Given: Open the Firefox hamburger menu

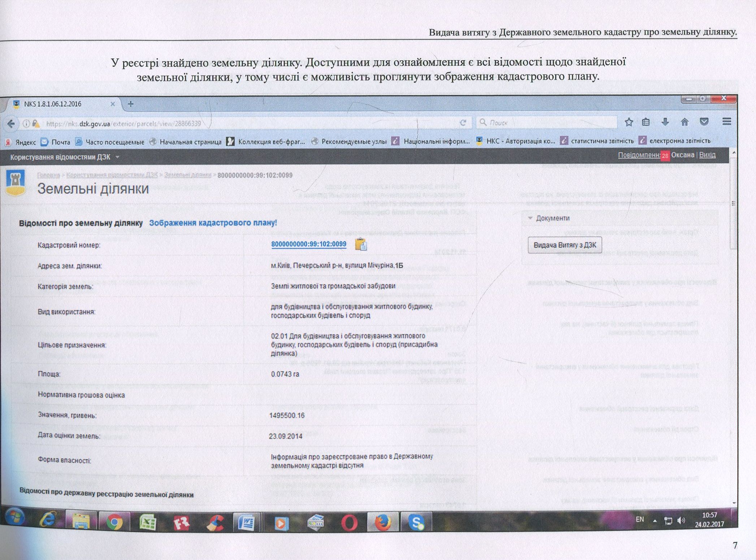Looking at the screenshot, I should point(727,121).
